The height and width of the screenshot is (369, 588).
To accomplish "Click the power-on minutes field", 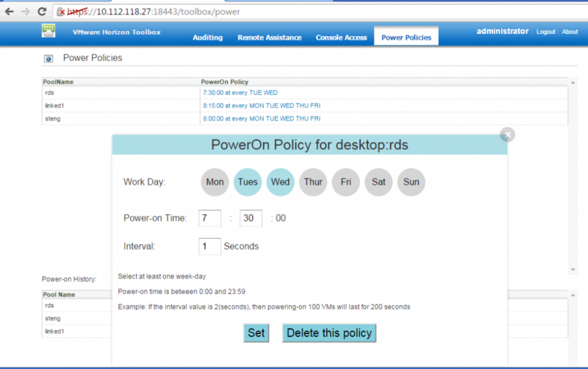I will [x=251, y=218].
